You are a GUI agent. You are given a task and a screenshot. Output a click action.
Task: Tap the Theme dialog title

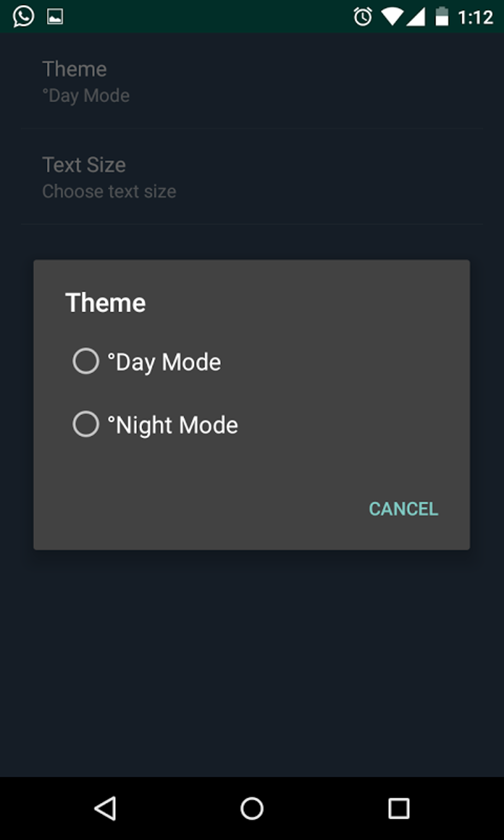pyautogui.click(x=106, y=302)
